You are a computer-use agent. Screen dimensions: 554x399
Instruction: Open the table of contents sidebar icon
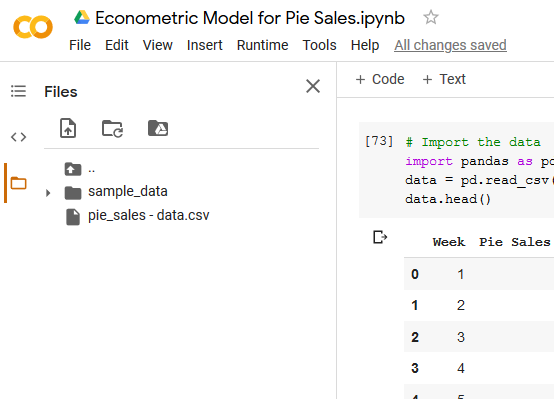(18, 91)
